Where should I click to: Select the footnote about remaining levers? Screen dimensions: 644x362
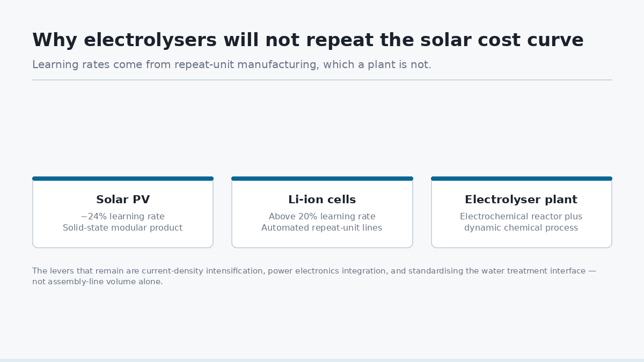(x=314, y=276)
